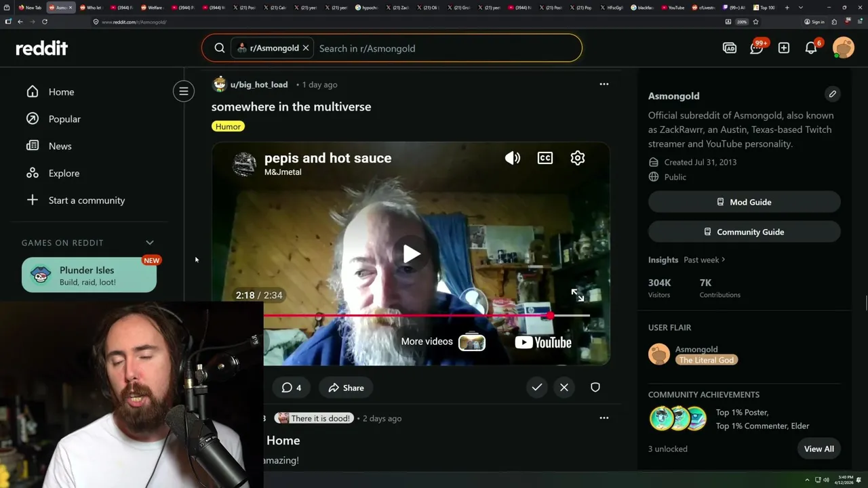
Task: Open a new browser tab plus
Action: coord(787,7)
